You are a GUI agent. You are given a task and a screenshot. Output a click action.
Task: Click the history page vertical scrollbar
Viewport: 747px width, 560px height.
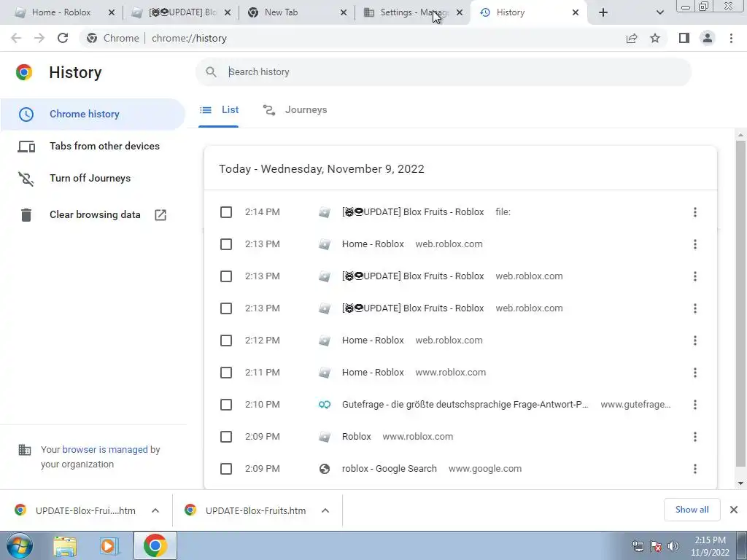point(740,303)
